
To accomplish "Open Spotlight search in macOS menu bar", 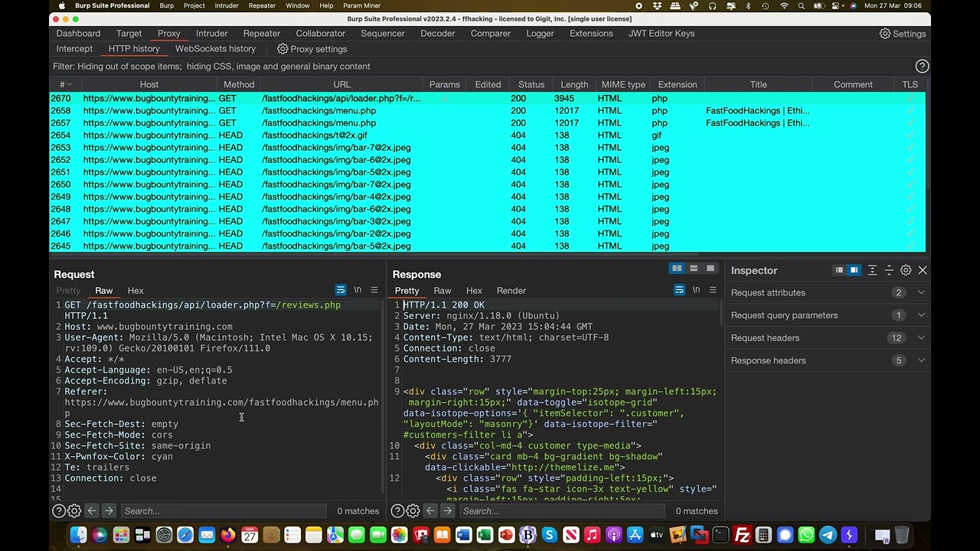I will (801, 5).
